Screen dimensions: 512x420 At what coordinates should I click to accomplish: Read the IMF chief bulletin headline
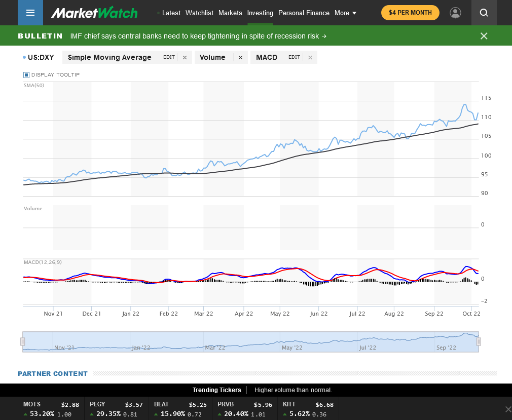[x=198, y=36]
